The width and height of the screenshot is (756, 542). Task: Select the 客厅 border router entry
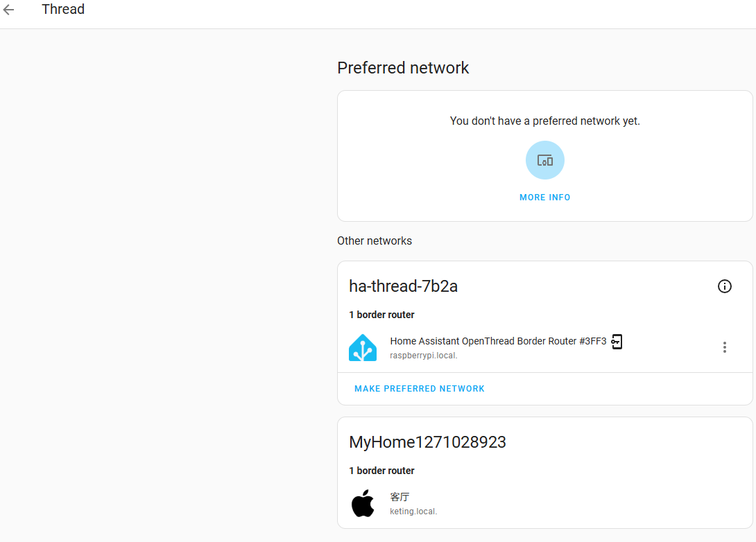400,496
